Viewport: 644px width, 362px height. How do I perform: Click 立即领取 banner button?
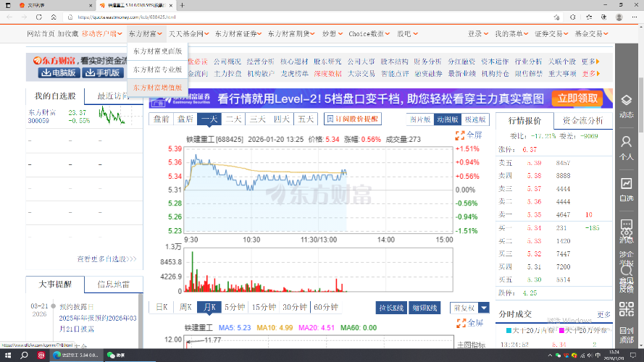tap(577, 98)
